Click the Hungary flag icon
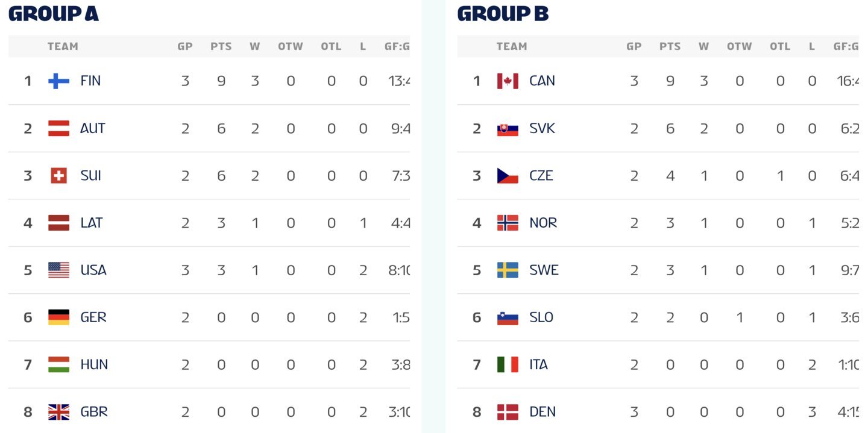868x433 pixels. click(x=58, y=364)
